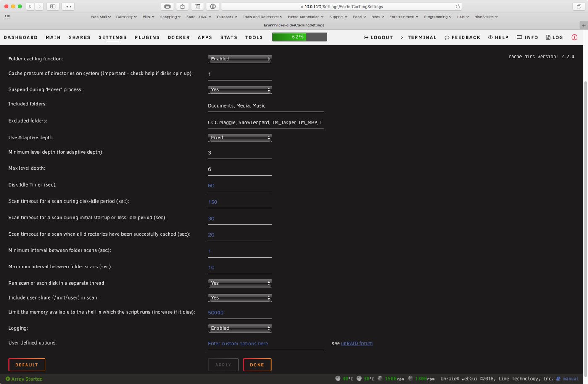Click the Apply button
The height and width of the screenshot is (384, 588).
223,365
